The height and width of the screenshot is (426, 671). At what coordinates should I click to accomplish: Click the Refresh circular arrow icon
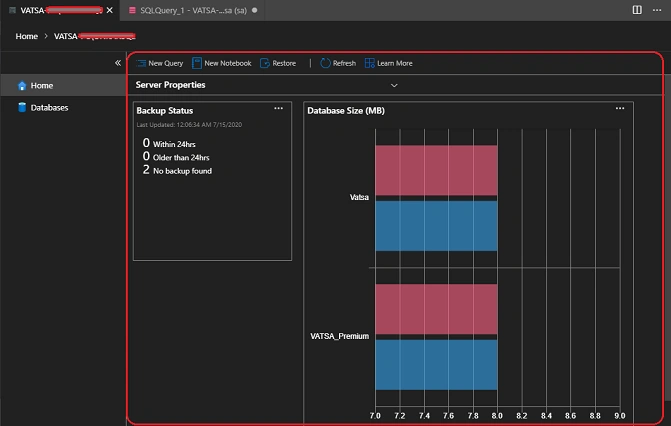tap(325, 63)
